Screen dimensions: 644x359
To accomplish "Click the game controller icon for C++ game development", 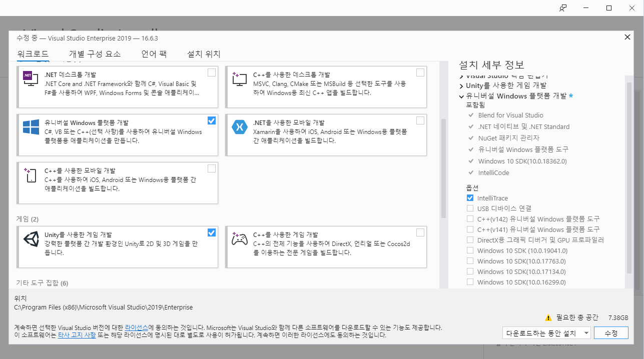I will coord(240,239).
